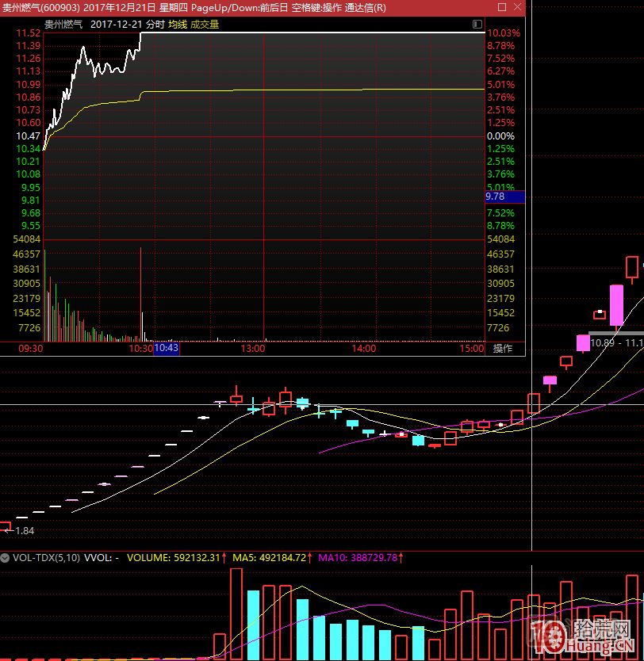644x661 pixels.
Task: Maximize the intraday popup window
Action: pyautogui.click(x=501, y=7)
